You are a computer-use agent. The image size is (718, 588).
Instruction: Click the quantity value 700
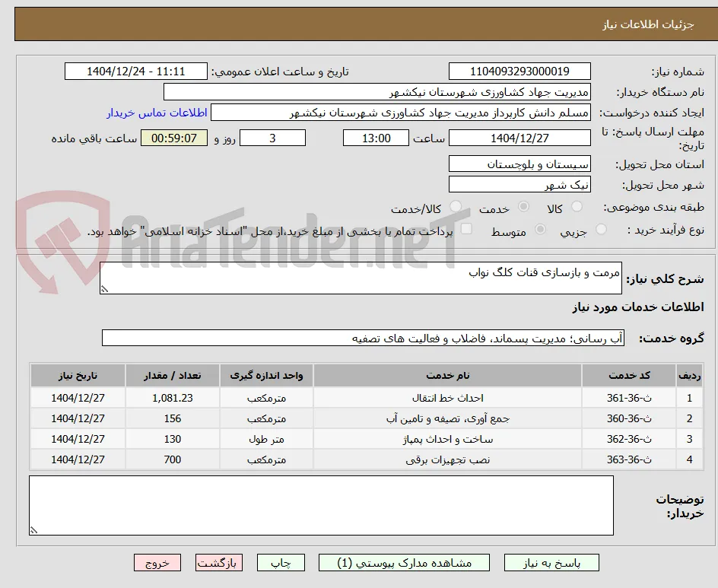tap(173, 459)
